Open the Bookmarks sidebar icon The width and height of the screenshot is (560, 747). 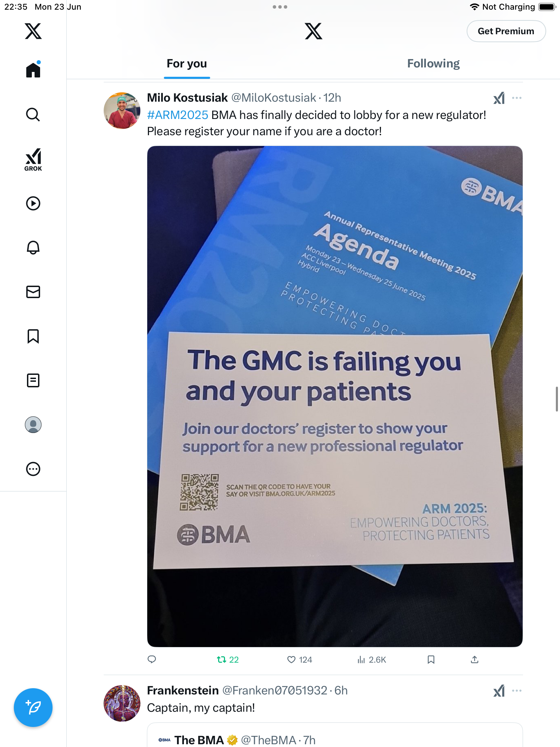33,336
